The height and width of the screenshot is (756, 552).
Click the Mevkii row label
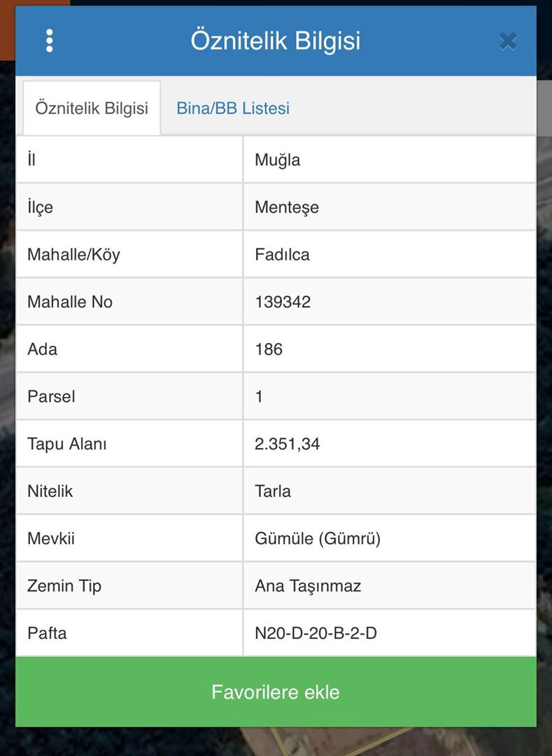click(x=51, y=539)
